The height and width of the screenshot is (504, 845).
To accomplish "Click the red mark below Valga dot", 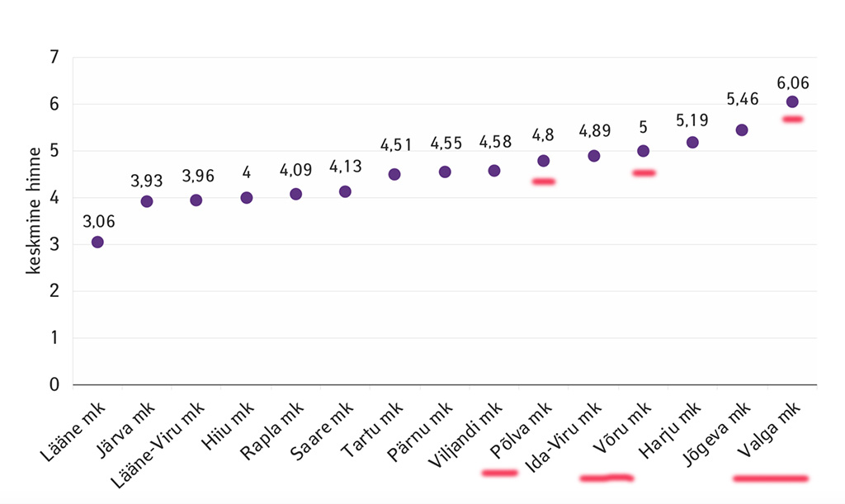I will coord(793,120).
